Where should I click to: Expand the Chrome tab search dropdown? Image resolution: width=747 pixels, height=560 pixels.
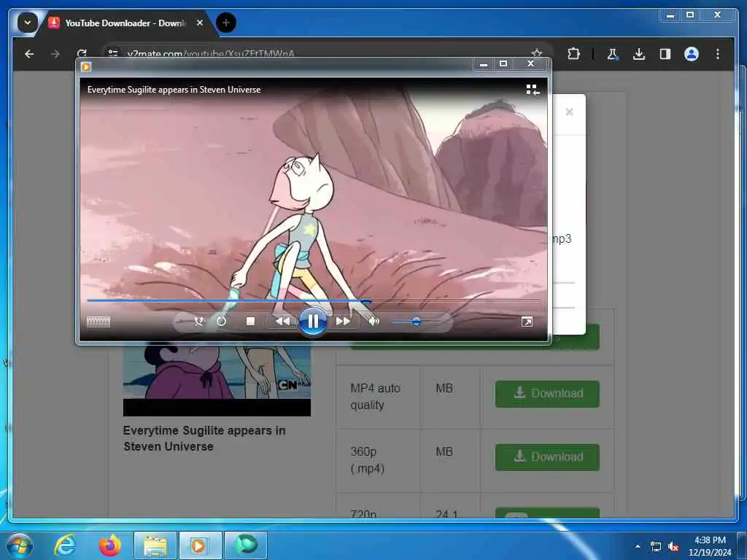pos(27,23)
